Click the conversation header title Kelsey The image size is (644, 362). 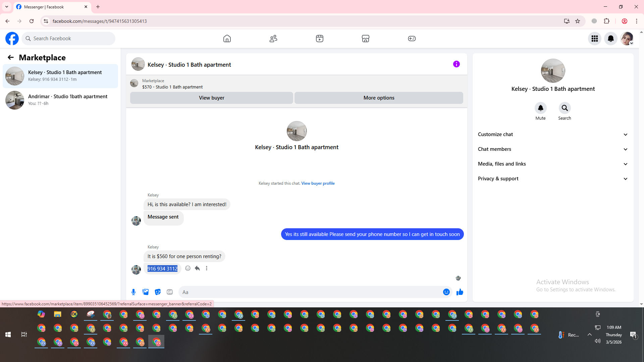tap(189, 65)
